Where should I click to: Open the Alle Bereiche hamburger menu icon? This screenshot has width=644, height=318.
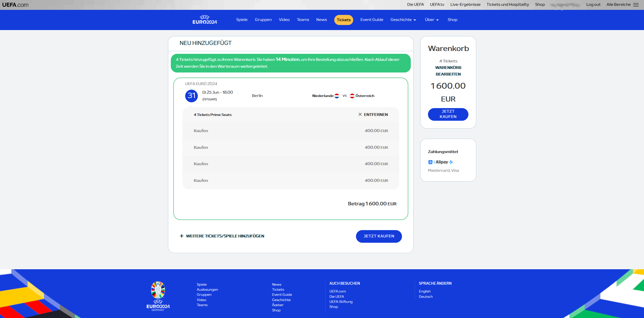(x=636, y=5)
